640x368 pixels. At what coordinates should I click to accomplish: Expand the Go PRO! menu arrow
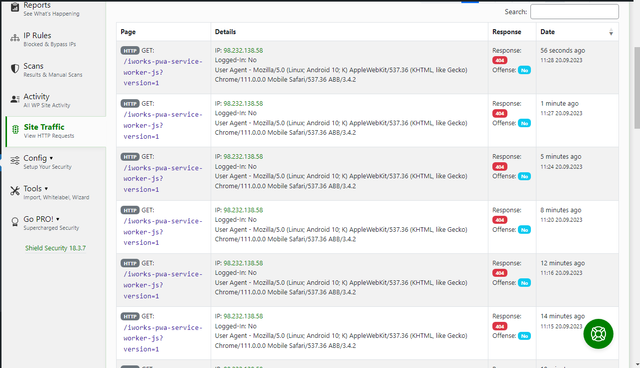click(x=58, y=219)
